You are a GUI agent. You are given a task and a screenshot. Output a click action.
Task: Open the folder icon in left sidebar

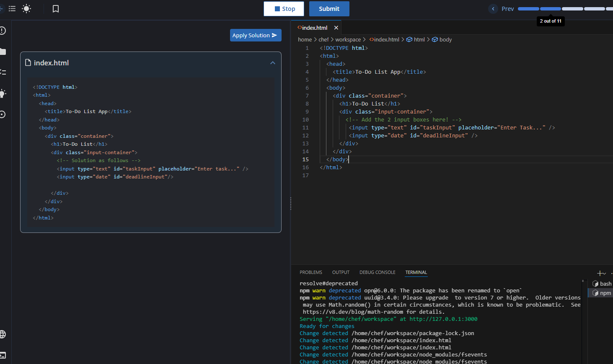tap(3, 52)
